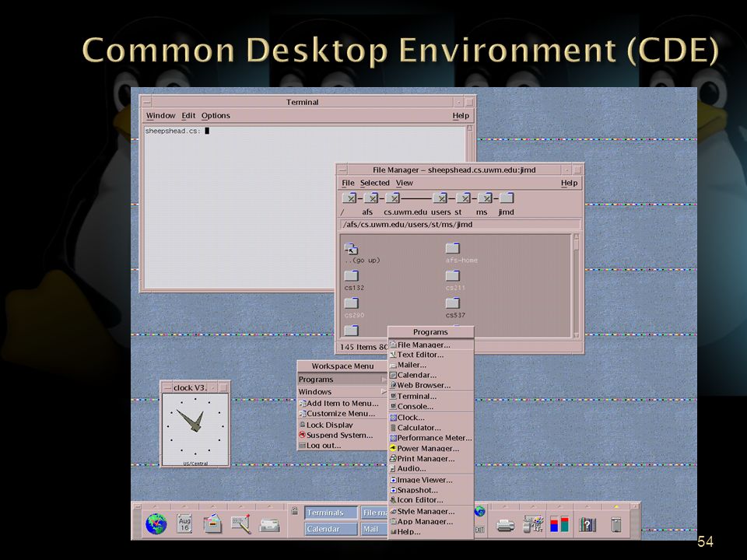Expand subpanel arrow above calendar icon
The width and height of the screenshot is (747, 560).
click(184, 506)
